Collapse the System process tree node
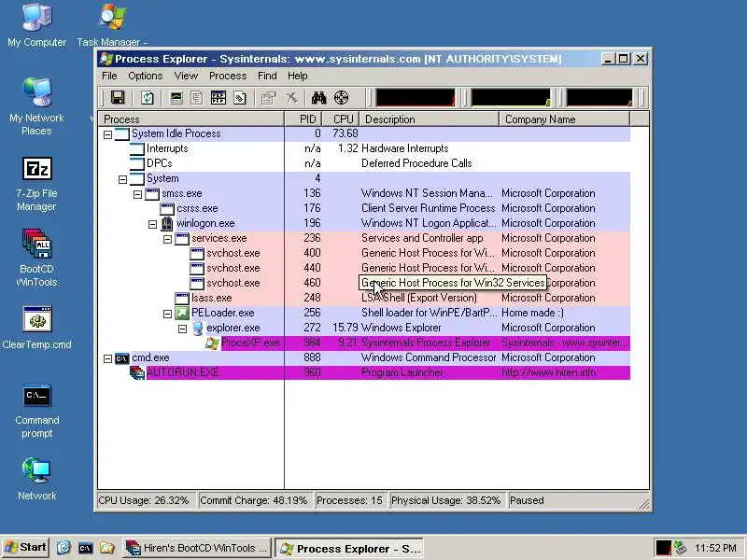Screen dimensions: 747x560 [122, 179]
